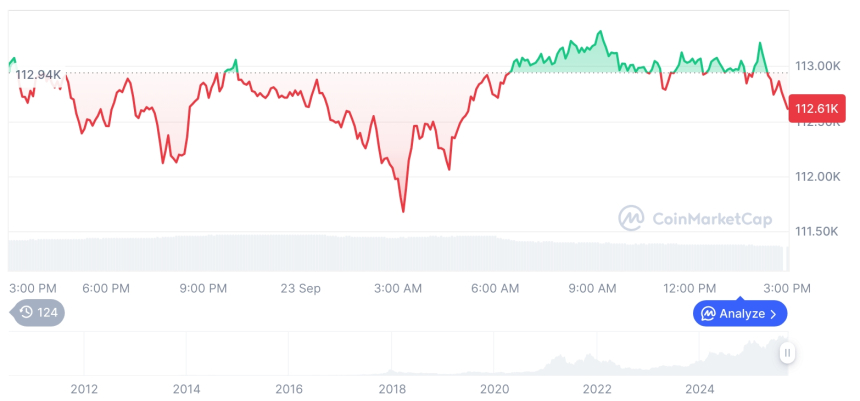Select 2022 on the overview timeline
The image size is (860, 401).
[x=597, y=388]
